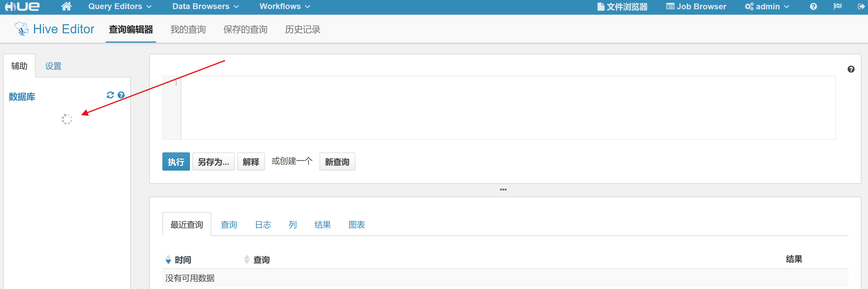Screen dimensions: 868x289
Task: Switch to 日志 tab
Action: tap(263, 224)
